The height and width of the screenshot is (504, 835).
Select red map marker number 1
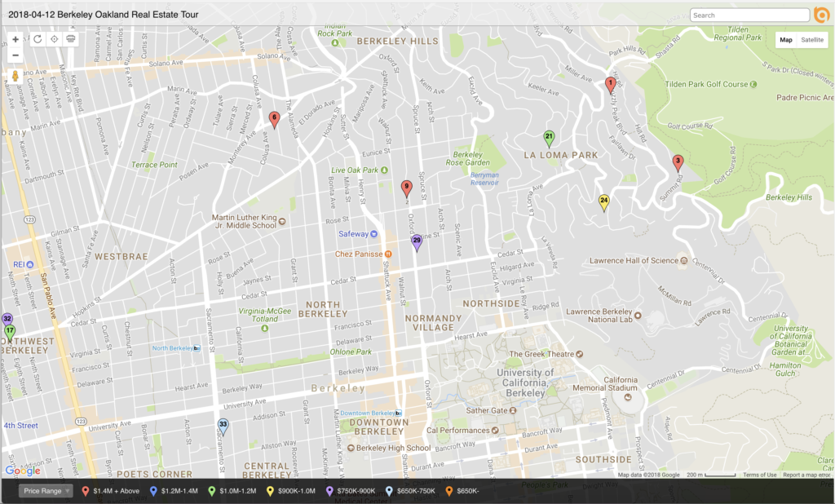pos(610,84)
